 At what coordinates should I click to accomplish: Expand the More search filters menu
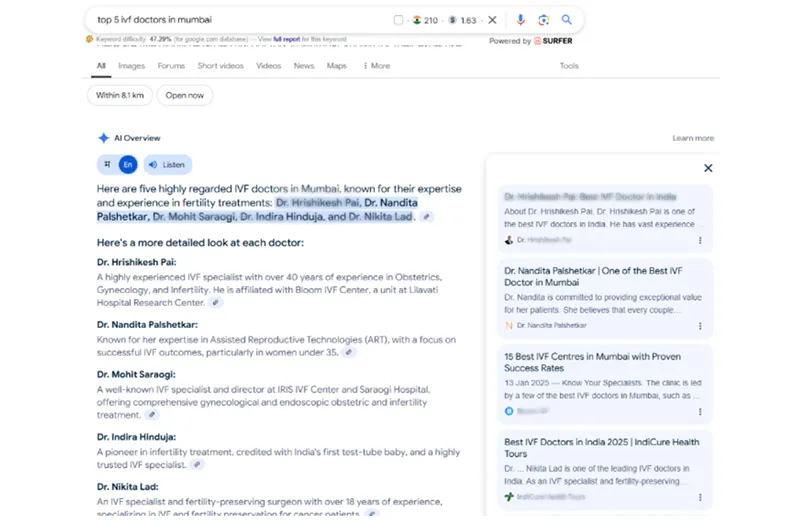[377, 66]
